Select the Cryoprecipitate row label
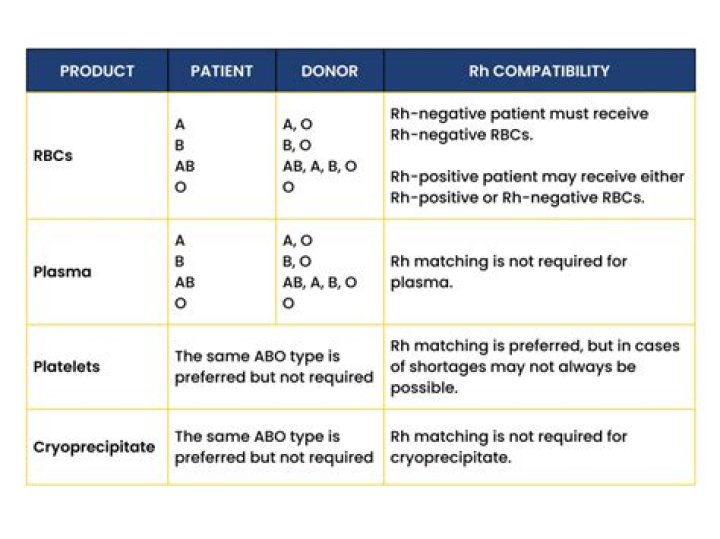The image size is (720, 539). tap(94, 447)
